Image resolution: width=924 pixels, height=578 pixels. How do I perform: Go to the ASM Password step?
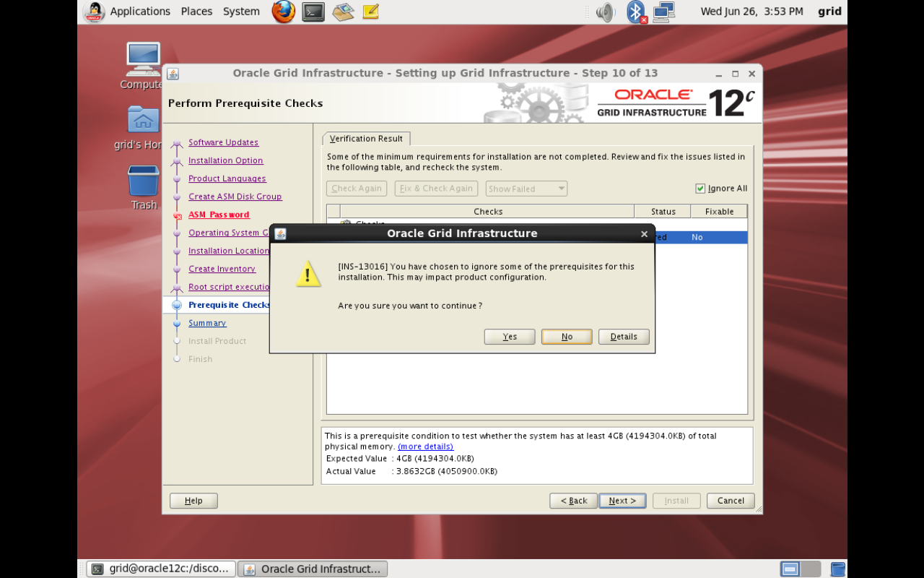[x=219, y=215]
